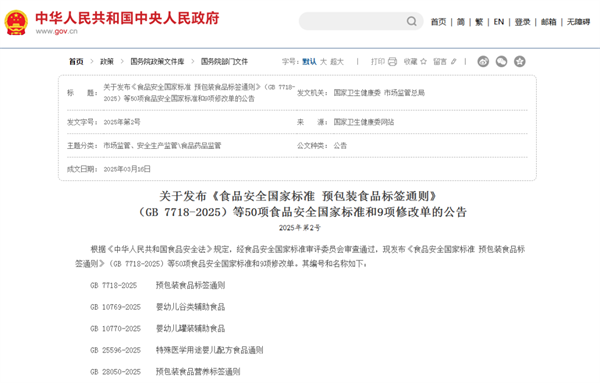This screenshot has width=600, height=383.
Task: Open the 邮箱 mailbox link
Action: click(x=548, y=22)
